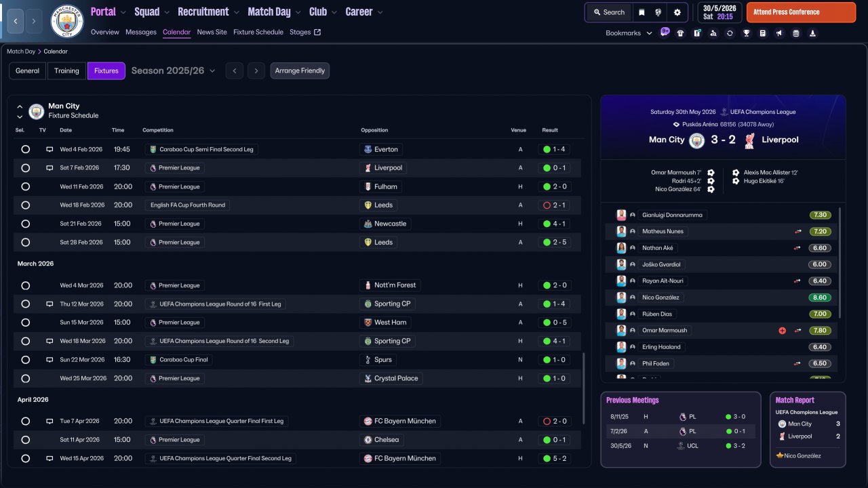Viewport: 868px width, 488px height.
Task: Select the radio for 7 Feb Liverpool match
Action: tap(25, 168)
